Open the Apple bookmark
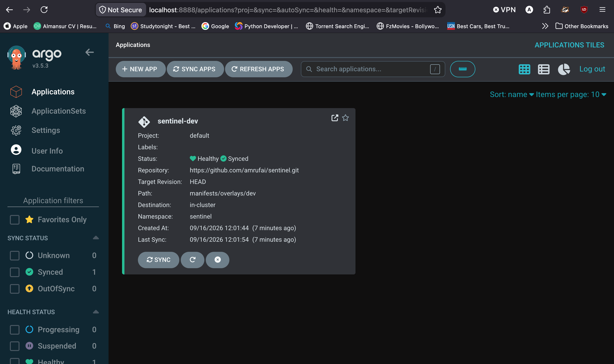The height and width of the screenshot is (364, 614). pyautogui.click(x=15, y=26)
